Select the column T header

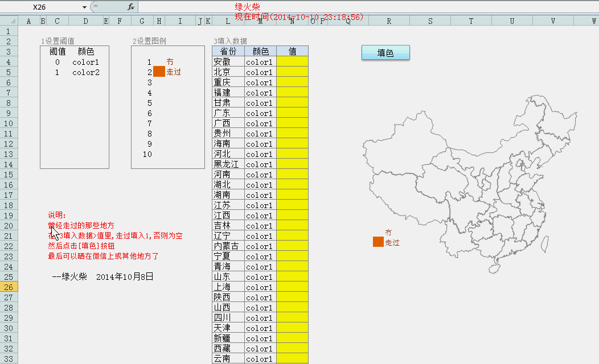tap(471, 21)
